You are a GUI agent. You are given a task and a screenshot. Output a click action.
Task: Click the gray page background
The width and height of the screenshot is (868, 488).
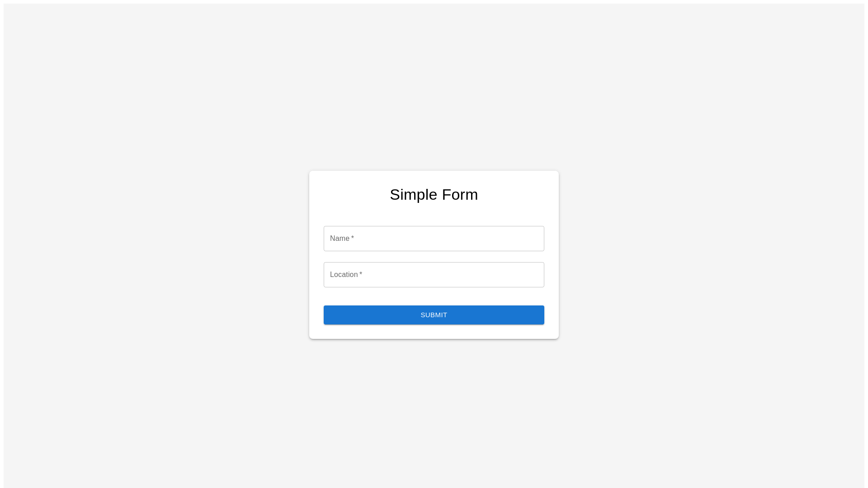[x=136, y=136]
